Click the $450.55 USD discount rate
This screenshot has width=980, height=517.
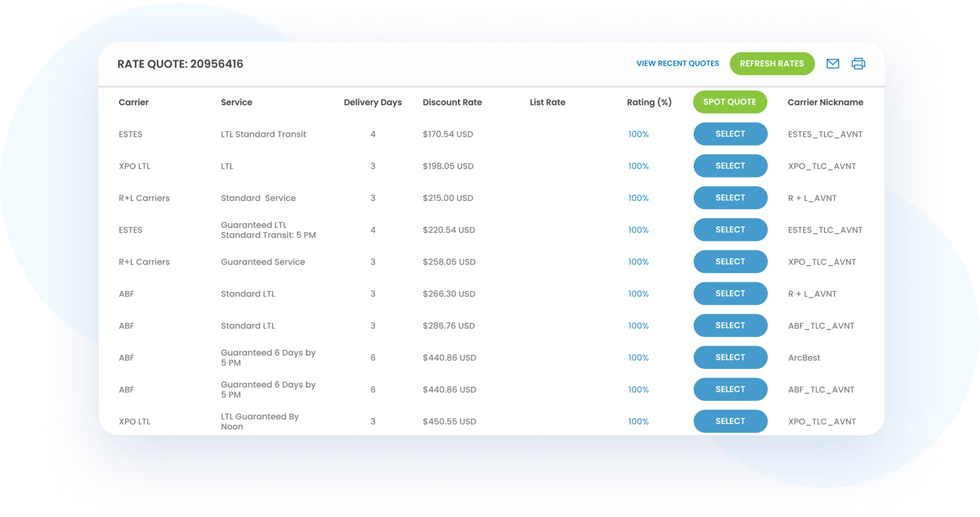(449, 422)
